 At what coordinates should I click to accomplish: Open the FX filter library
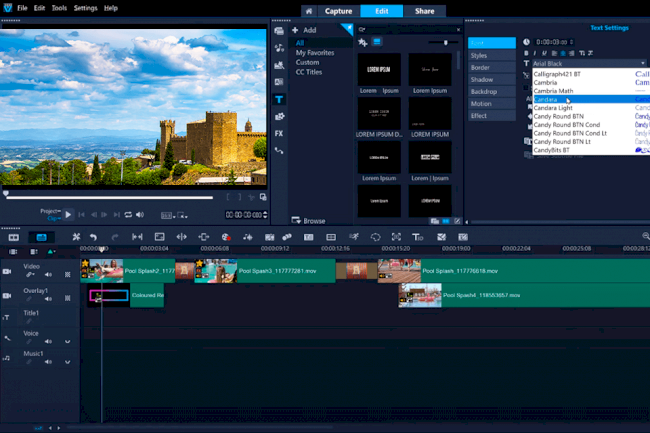click(x=279, y=133)
